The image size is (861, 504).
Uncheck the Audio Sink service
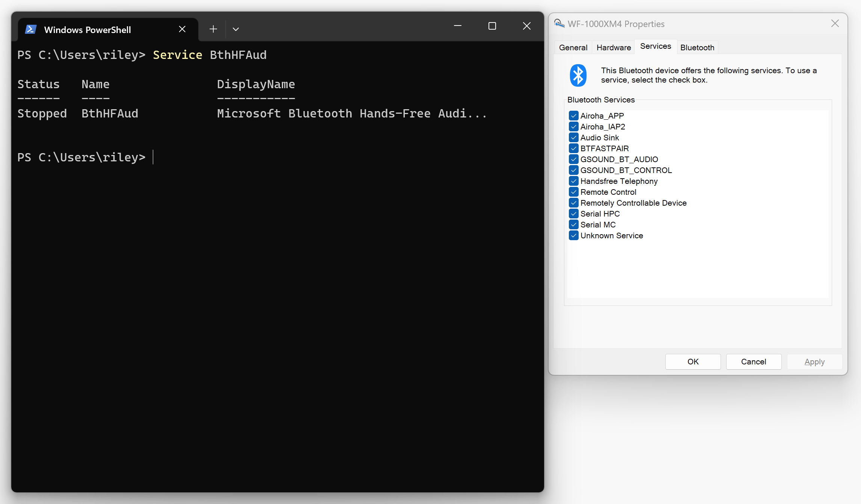pos(573,137)
